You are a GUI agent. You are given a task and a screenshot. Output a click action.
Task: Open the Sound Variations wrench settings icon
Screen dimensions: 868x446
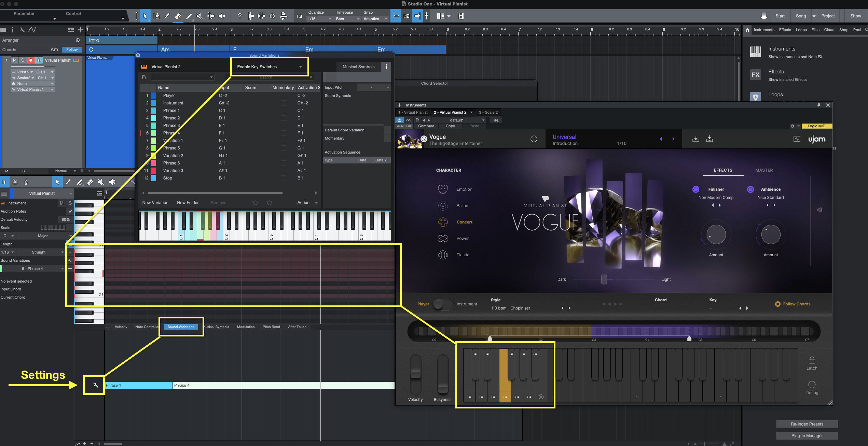pyautogui.click(x=96, y=385)
